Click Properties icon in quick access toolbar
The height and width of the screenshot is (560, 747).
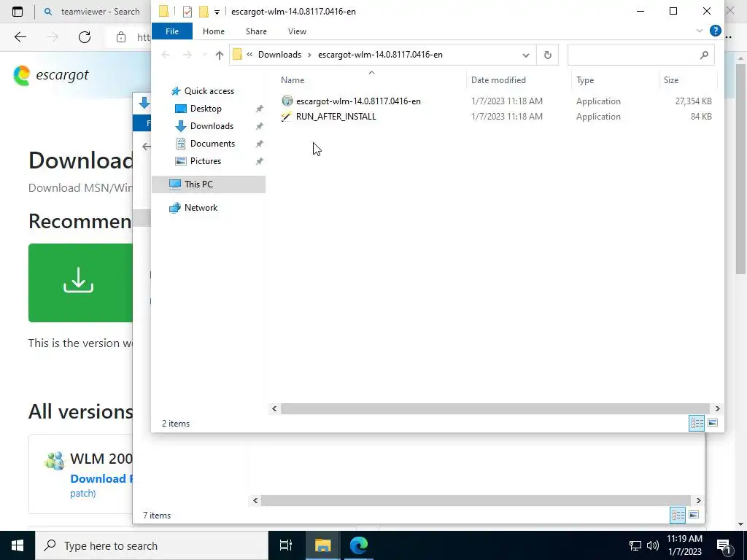click(187, 12)
